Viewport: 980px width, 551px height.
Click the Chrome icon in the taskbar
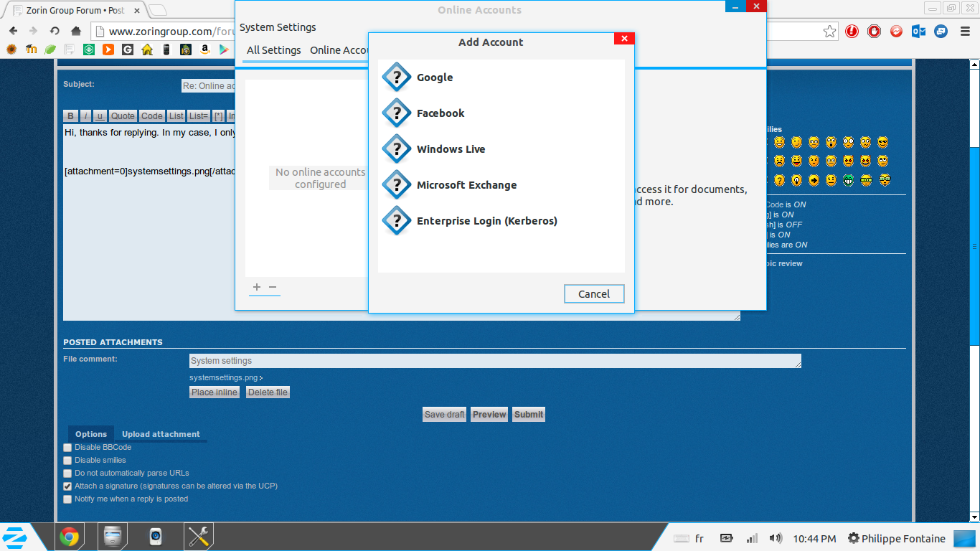(69, 537)
